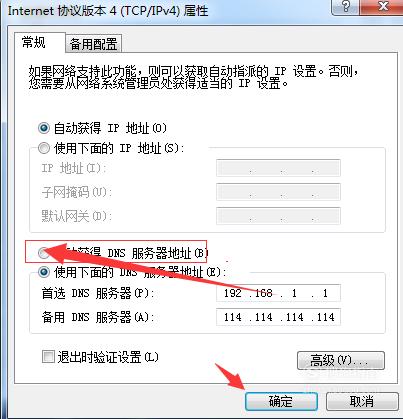
Task: Click the first octet 192 in preferred DNS
Action: coord(233,293)
